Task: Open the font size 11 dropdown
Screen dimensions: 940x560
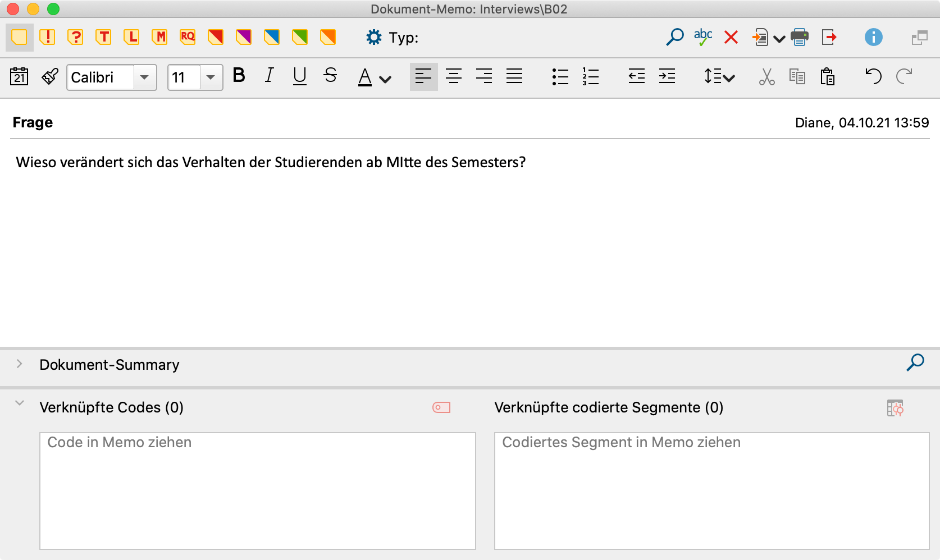Action: point(211,77)
